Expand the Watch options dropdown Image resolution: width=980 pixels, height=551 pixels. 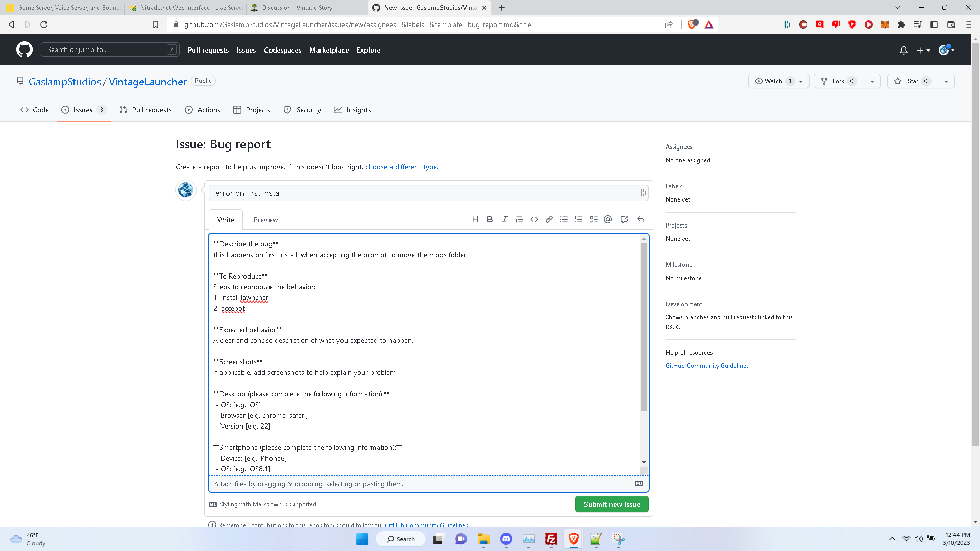[800, 81]
